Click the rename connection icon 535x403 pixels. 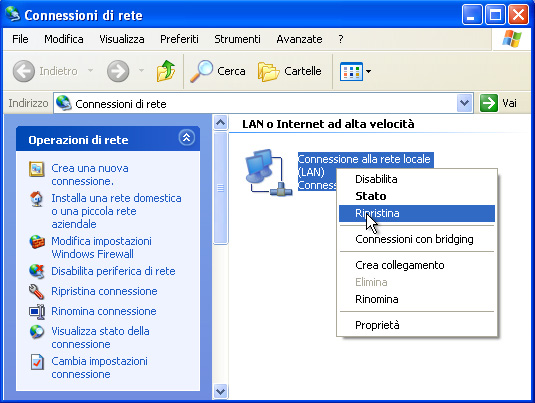tap(37, 312)
